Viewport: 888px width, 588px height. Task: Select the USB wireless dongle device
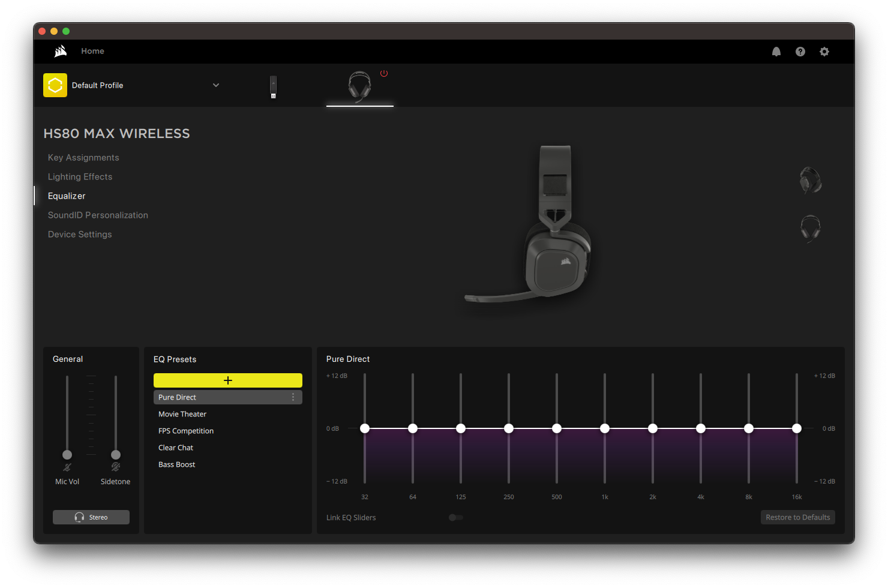[273, 87]
